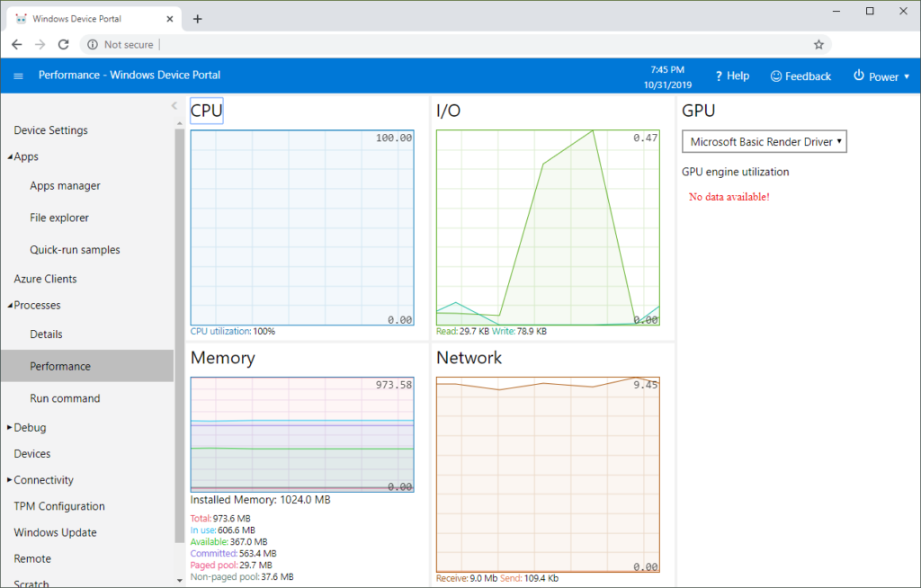Click the 10/31/2019 date display
Viewport: 921px width, 588px height.
(668, 85)
